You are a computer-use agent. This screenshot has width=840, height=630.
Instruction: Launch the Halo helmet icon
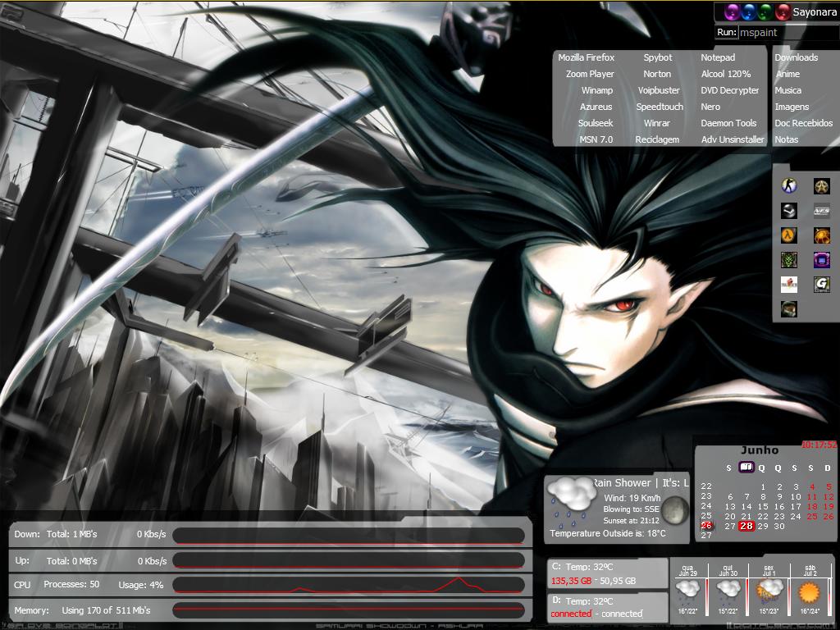tap(788, 309)
